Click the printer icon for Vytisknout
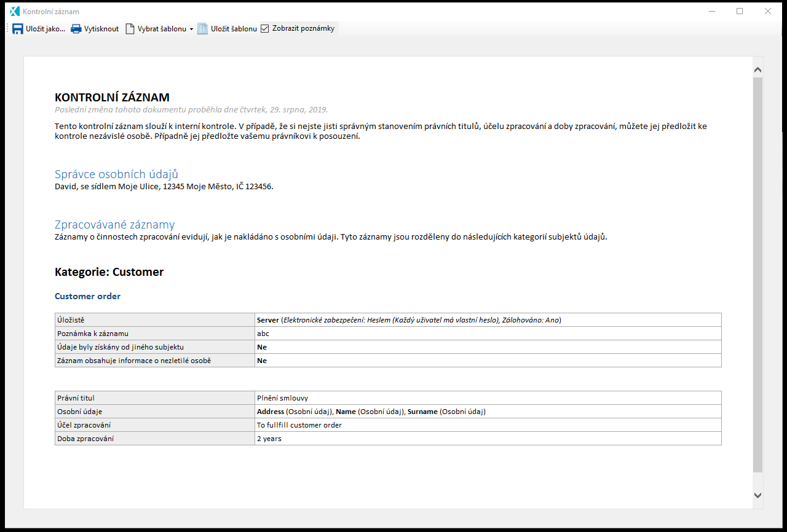Screen dimensions: 787x532 tap(76, 29)
